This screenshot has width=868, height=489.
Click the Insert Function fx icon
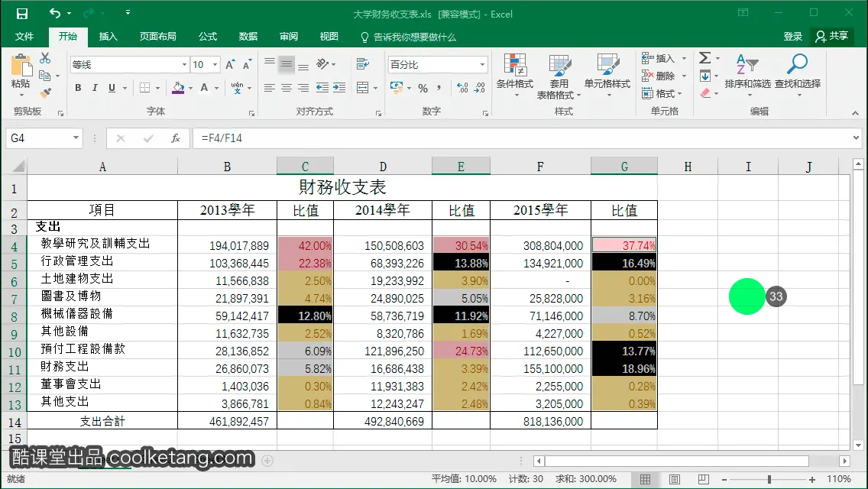176,138
